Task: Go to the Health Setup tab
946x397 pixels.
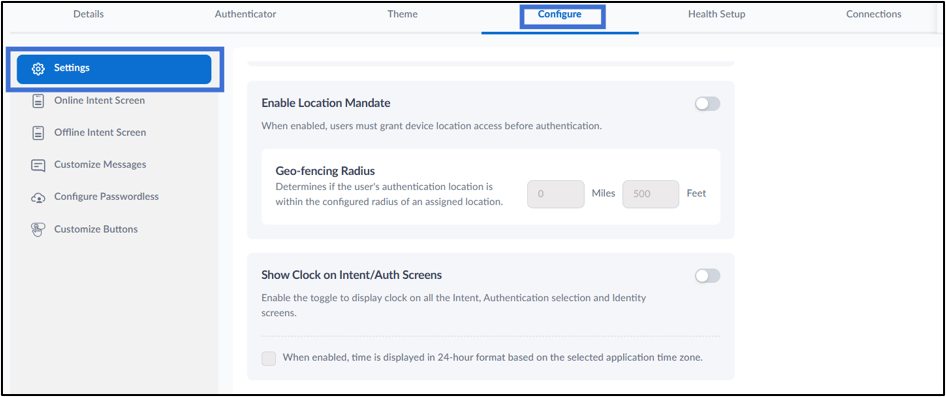Action: [717, 14]
